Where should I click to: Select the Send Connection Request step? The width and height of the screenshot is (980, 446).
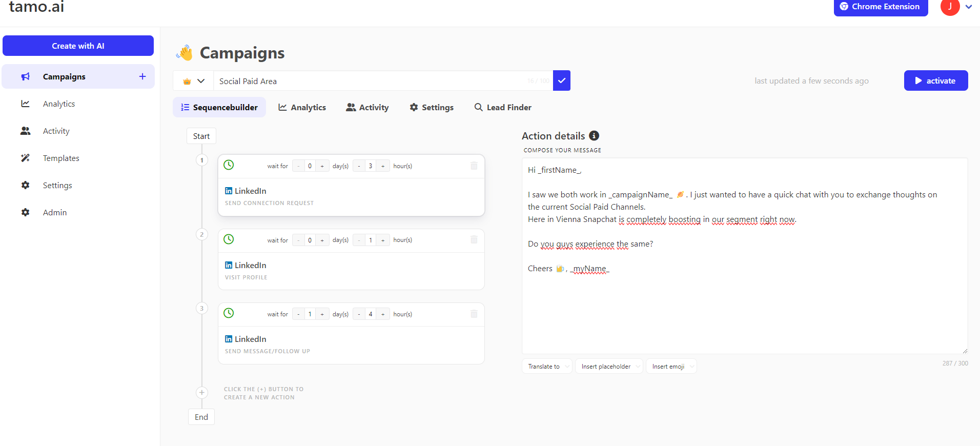click(x=351, y=197)
